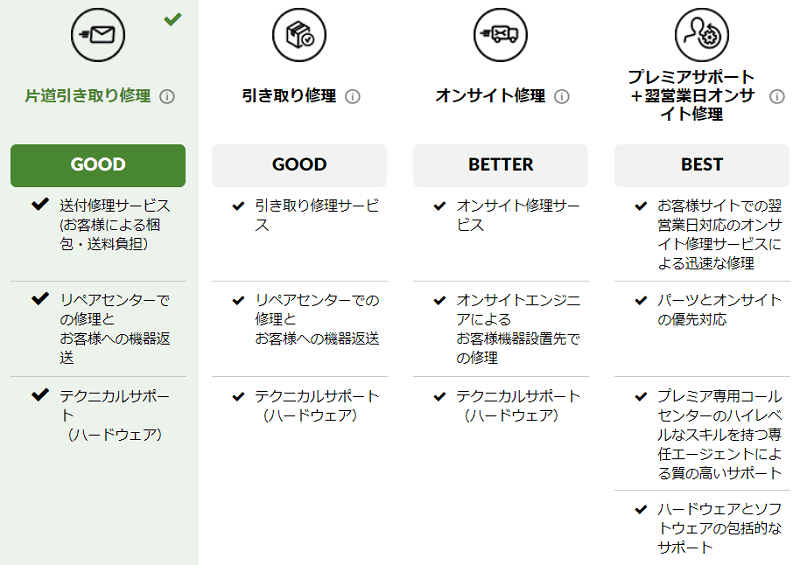Viewport: 800px width, 565px height.
Task: Select the green GOOD plan button
Action: [98, 165]
